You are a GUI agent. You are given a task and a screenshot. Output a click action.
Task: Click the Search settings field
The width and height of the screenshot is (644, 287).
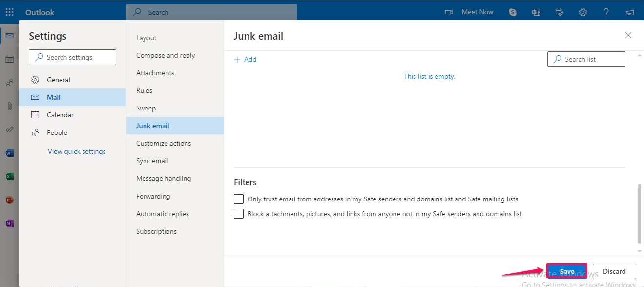click(x=72, y=57)
